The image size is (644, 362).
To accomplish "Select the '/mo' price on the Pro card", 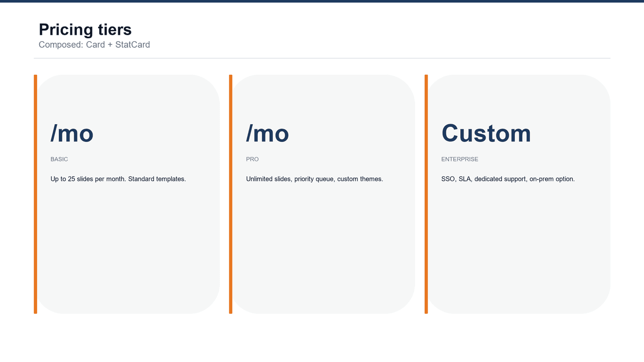I will (x=267, y=133).
